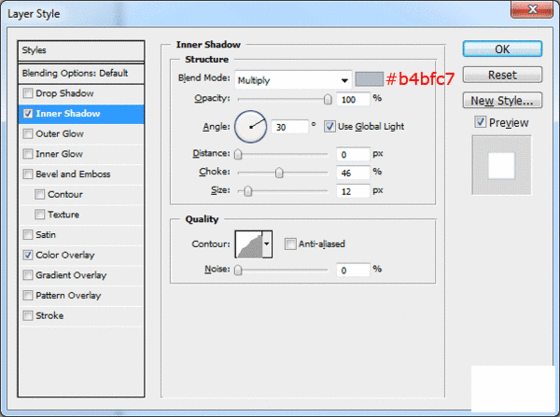
Task: Click the angle dial control
Action: pyautogui.click(x=250, y=127)
